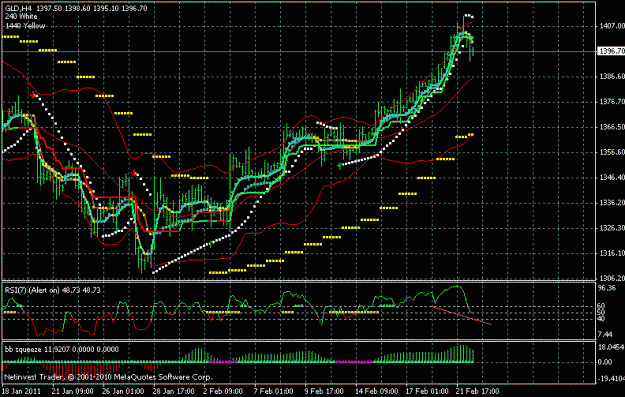Select the '1440 Yellow' legend label
The width and height of the screenshot is (625, 397).
pos(25,26)
